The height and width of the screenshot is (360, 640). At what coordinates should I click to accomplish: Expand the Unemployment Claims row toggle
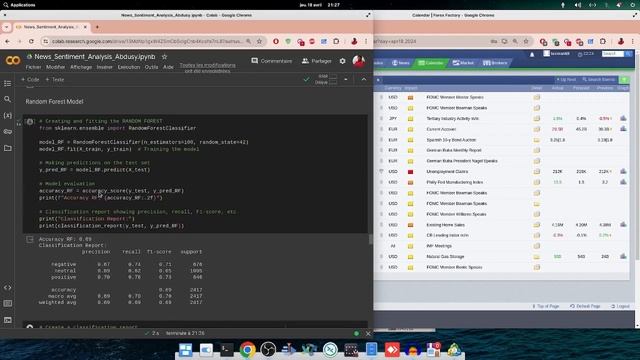(x=381, y=171)
